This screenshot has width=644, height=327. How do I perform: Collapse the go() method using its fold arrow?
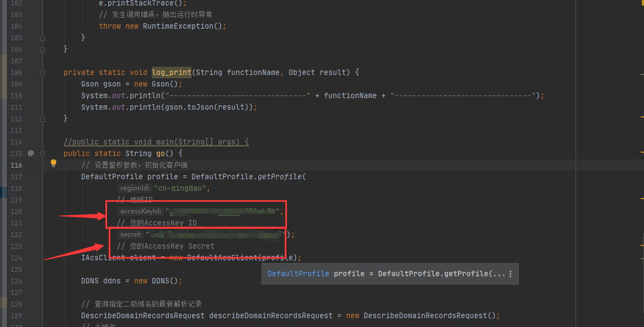pyautogui.click(x=42, y=153)
